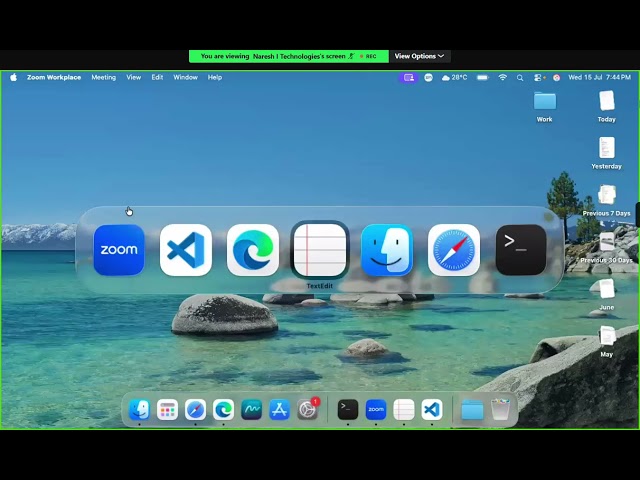The image size is (640, 480).
Task: Open the Previous 30 Days stack
Action: click(607, 247)
